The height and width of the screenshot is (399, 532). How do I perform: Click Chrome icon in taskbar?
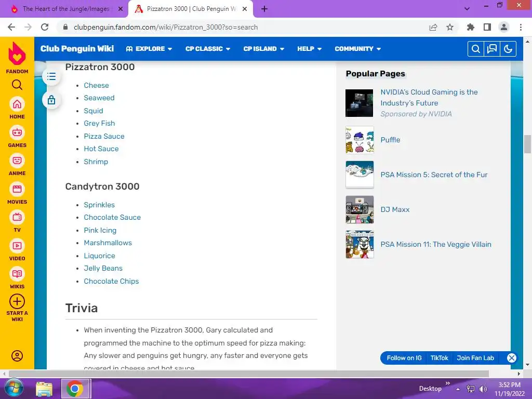pyautogui.click(x=75, y=389)
